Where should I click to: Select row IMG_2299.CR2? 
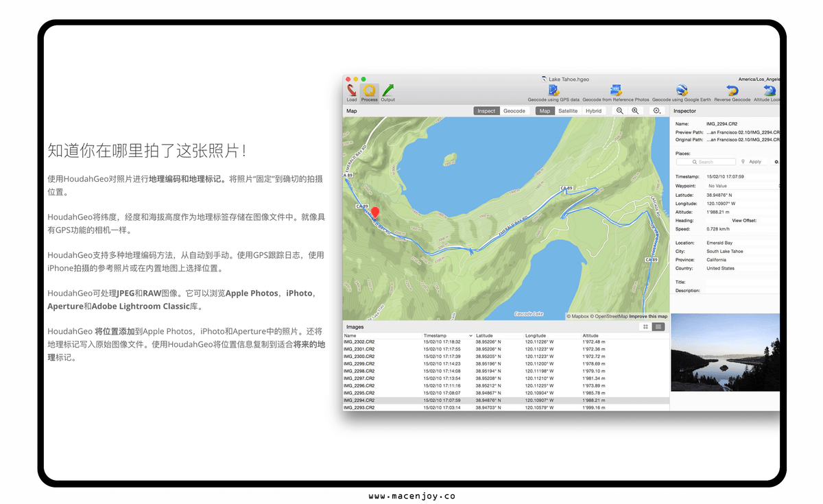pos(505,363)
